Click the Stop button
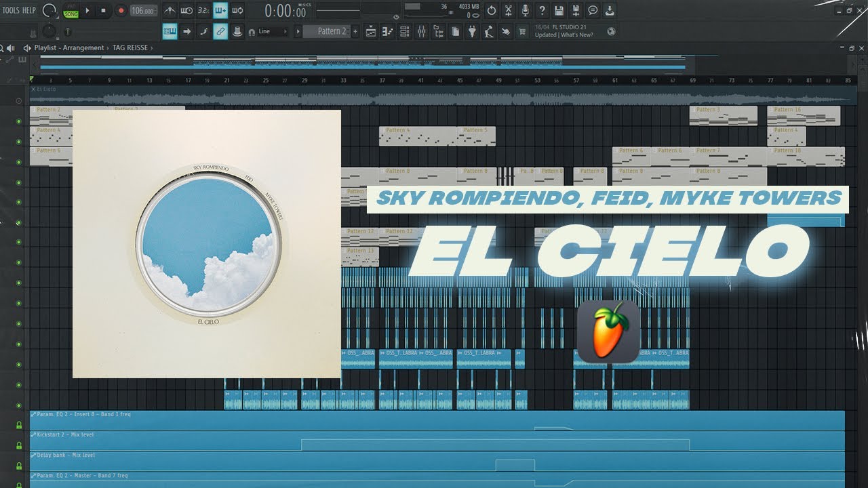This screenshot has height=488, width=868. point(103,10)
